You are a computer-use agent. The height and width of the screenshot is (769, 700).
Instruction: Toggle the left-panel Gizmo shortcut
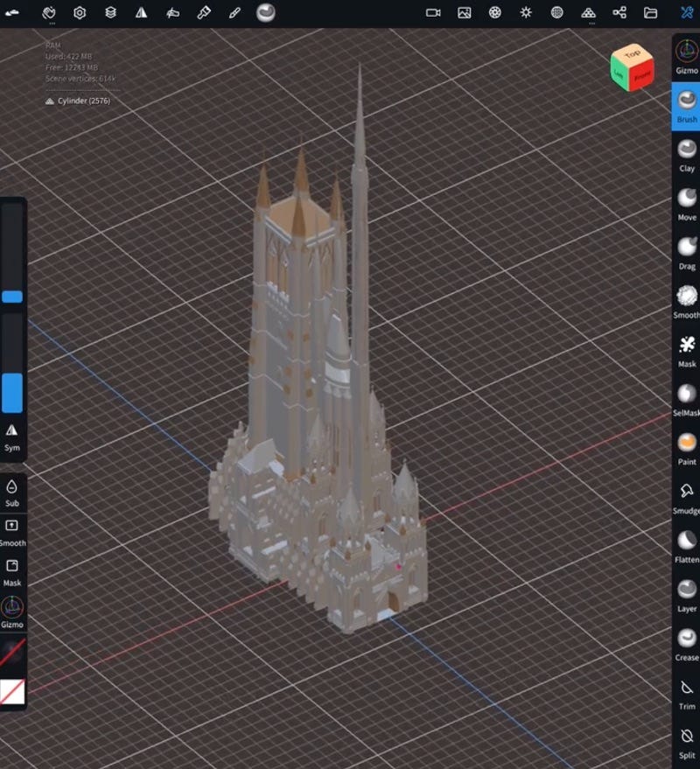11,612
